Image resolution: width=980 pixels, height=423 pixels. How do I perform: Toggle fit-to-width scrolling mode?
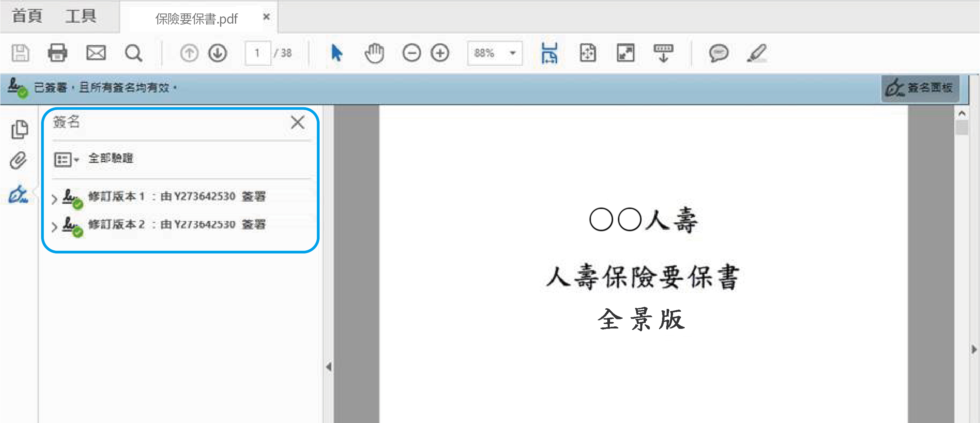[x=549, y=53]
